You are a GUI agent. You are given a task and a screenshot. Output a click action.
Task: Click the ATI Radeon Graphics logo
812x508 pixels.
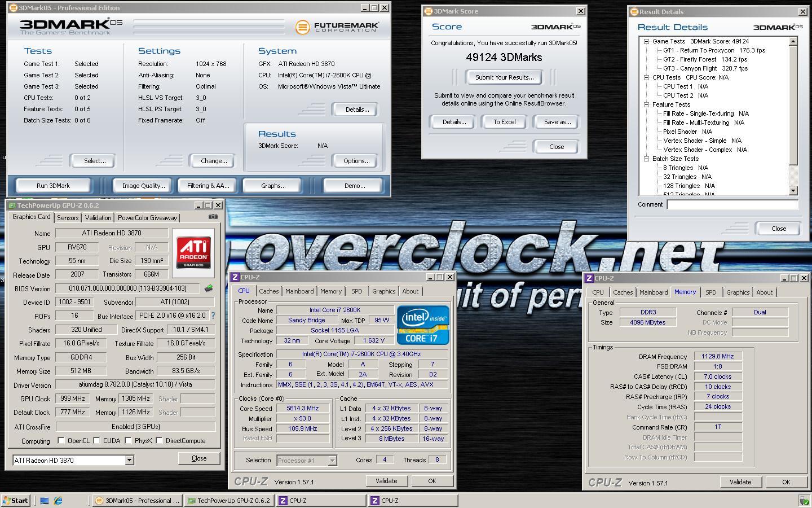pos(194,252)
